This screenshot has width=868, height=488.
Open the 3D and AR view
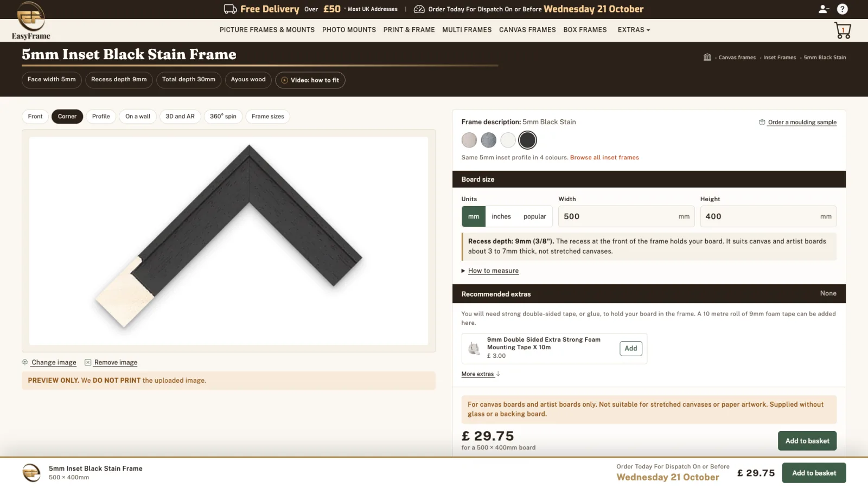pyautogui.click(x=180, y=117)
